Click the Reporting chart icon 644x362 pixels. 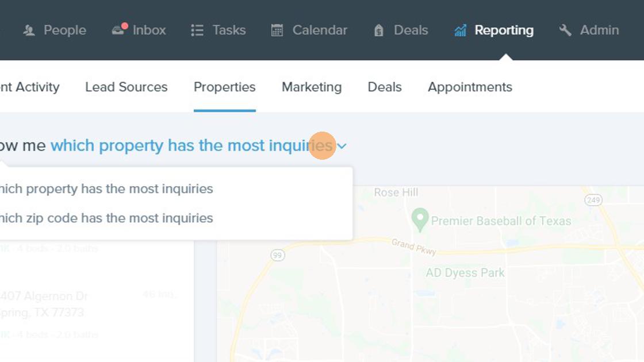pos(460,30)
